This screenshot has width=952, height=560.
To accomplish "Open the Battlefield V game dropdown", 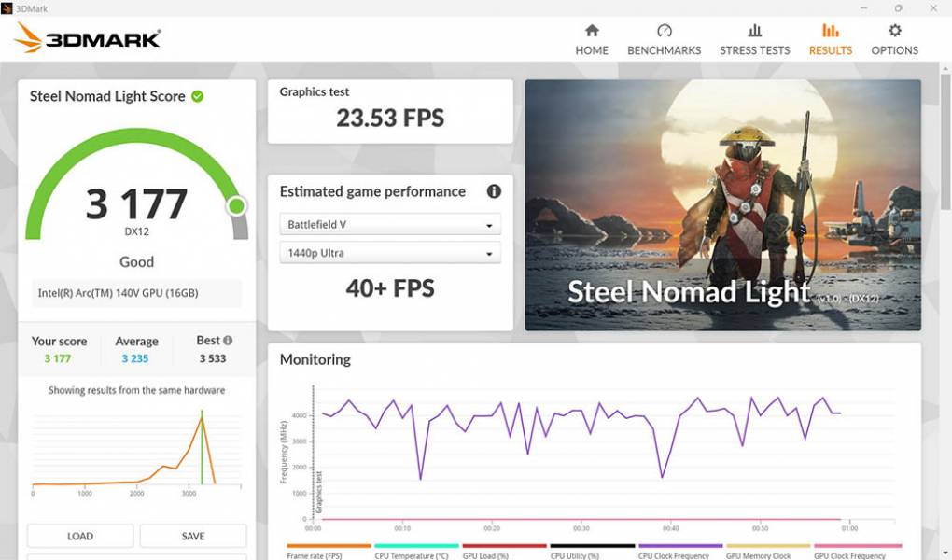I will (390, 225).
